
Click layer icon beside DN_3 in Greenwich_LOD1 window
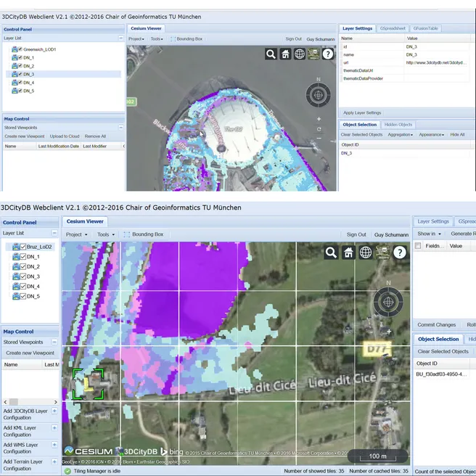15,74
